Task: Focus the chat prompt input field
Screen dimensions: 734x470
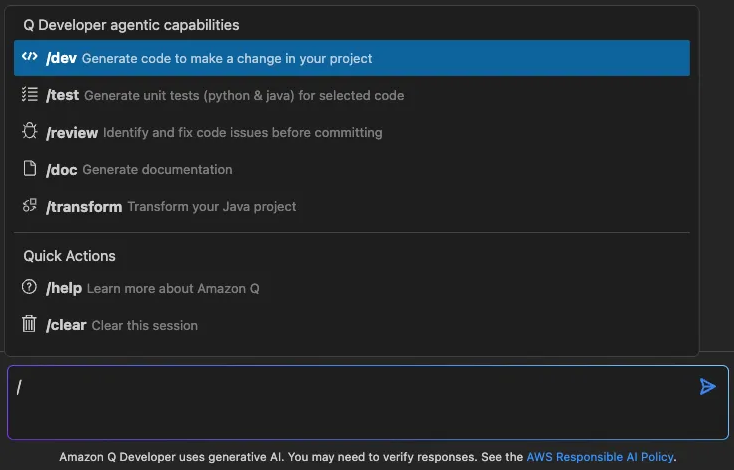Action: (350, 402)
